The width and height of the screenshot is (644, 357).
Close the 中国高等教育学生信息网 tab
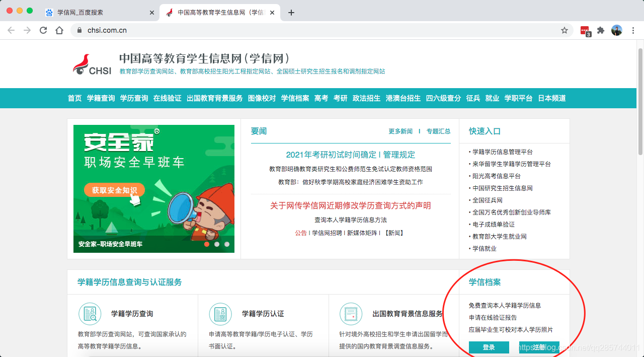[x=272, y=13]
